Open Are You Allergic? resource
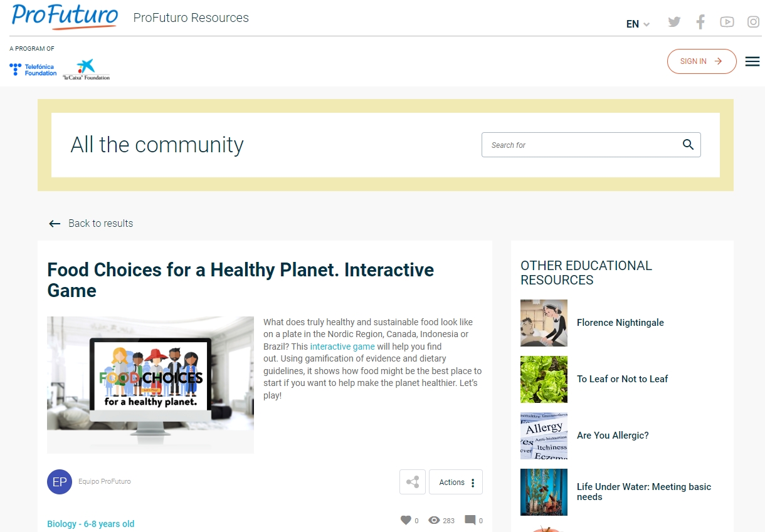The height and width of the screenshot is (532, 765). 613,436
